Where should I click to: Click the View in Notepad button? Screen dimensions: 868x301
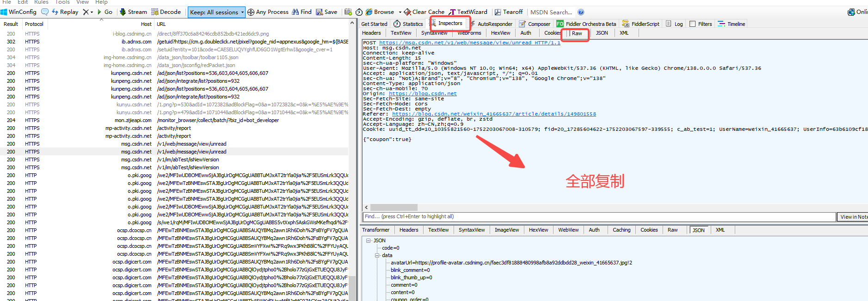[853, 217]
